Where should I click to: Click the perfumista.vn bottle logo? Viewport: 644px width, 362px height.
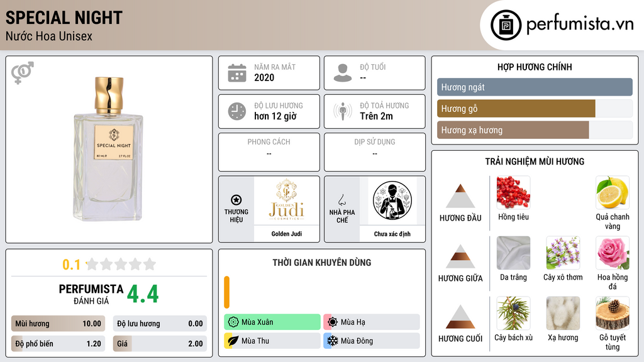(506, 25)
